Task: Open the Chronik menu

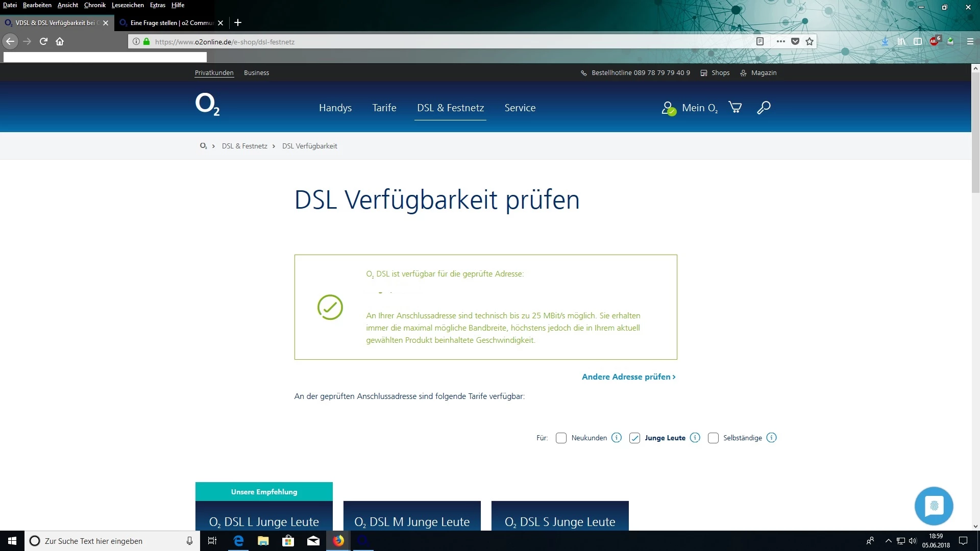Action: pos(94,5)
